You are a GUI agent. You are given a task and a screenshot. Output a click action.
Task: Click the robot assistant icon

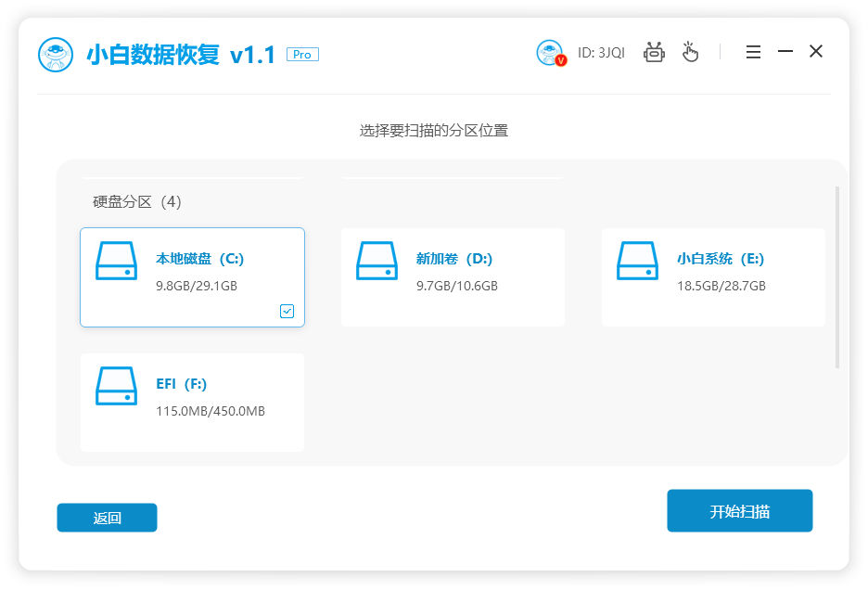[x=654, y=52]
